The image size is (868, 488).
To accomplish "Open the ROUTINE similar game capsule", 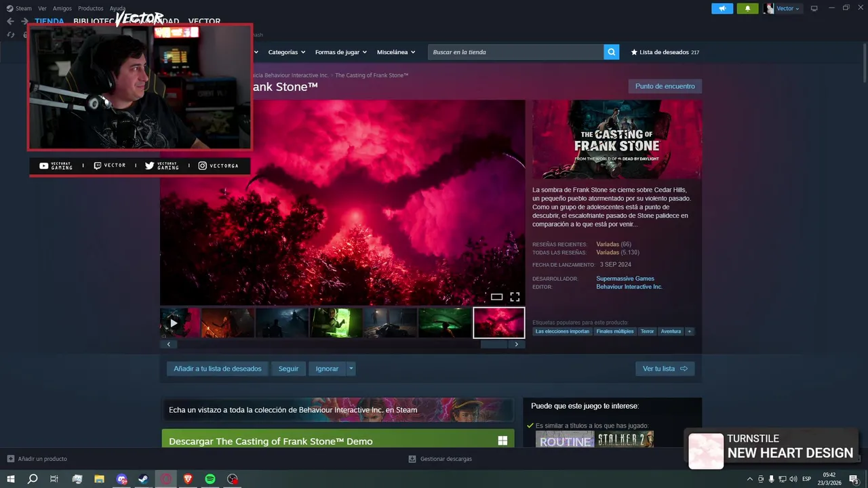I will click(x=565, y=440).
